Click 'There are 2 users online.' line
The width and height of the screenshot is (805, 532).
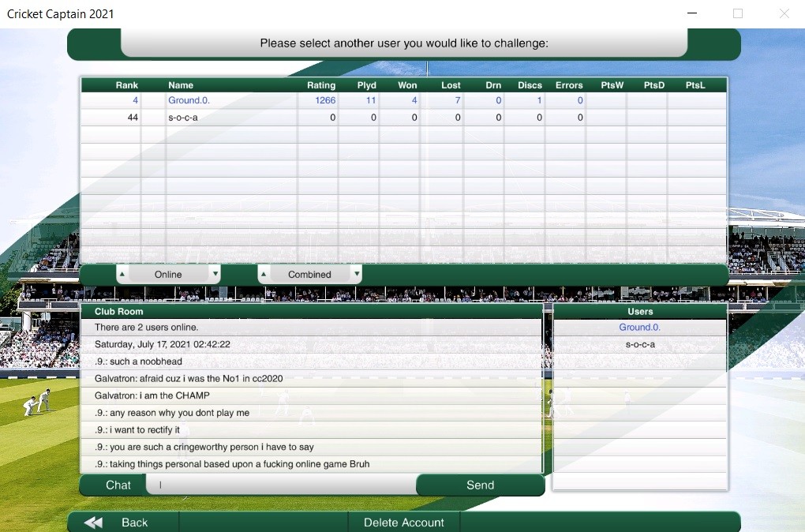(x=146, y=327)
